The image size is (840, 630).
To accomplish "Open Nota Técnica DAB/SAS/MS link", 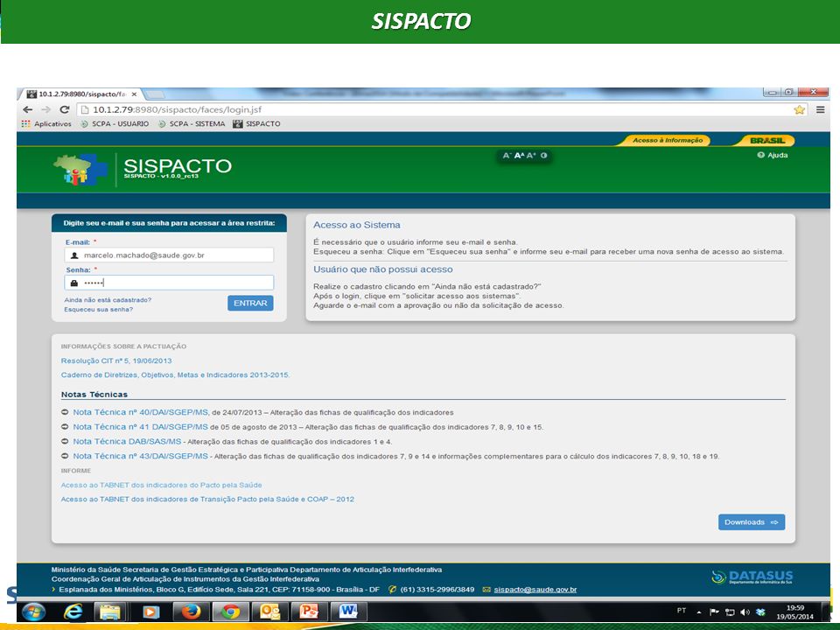I will click(x=127, y=441).
